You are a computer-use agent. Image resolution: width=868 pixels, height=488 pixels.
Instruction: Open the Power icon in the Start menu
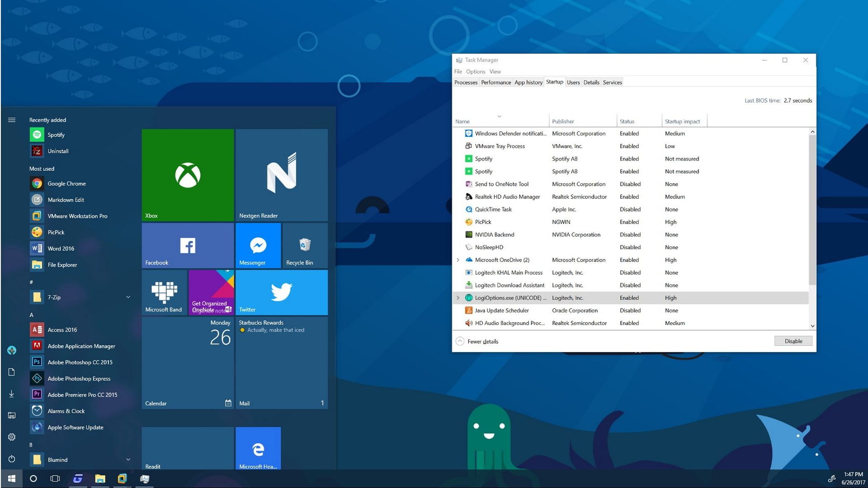pyautogui.click(x=11, y=459)
